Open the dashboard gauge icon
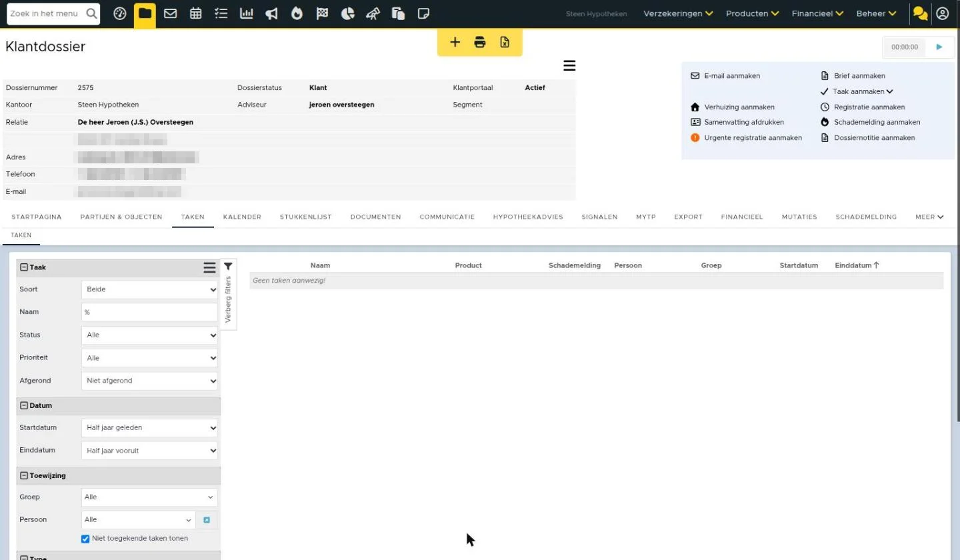The width and height of the screenshot is (960, 560). point(120,13)
